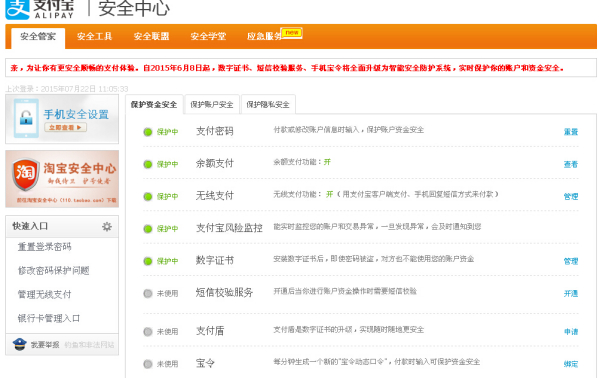
Task: Open the 手机安全设置 banner title
Action: pos(76,114)
